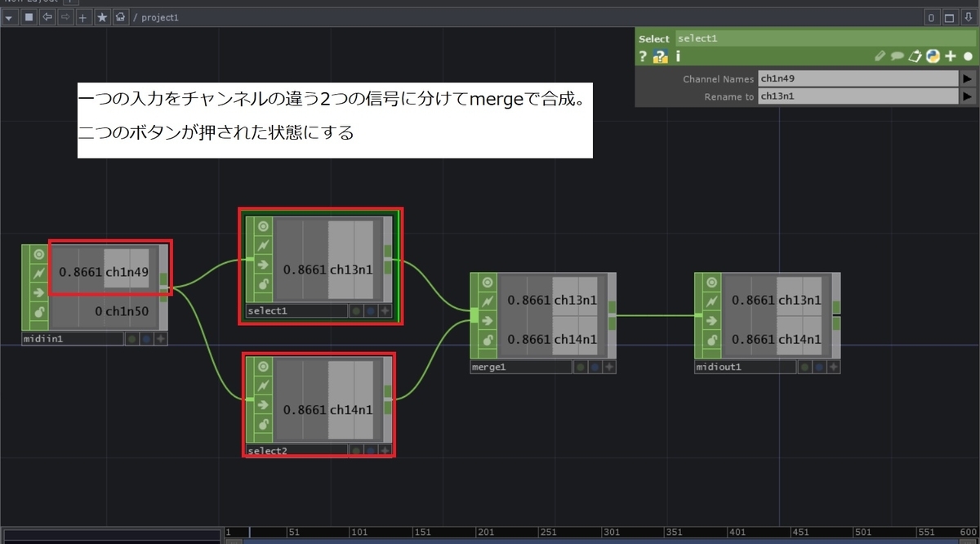Click the Channel Names field ch1n49
980x544 pixels.
coord(857,78)
